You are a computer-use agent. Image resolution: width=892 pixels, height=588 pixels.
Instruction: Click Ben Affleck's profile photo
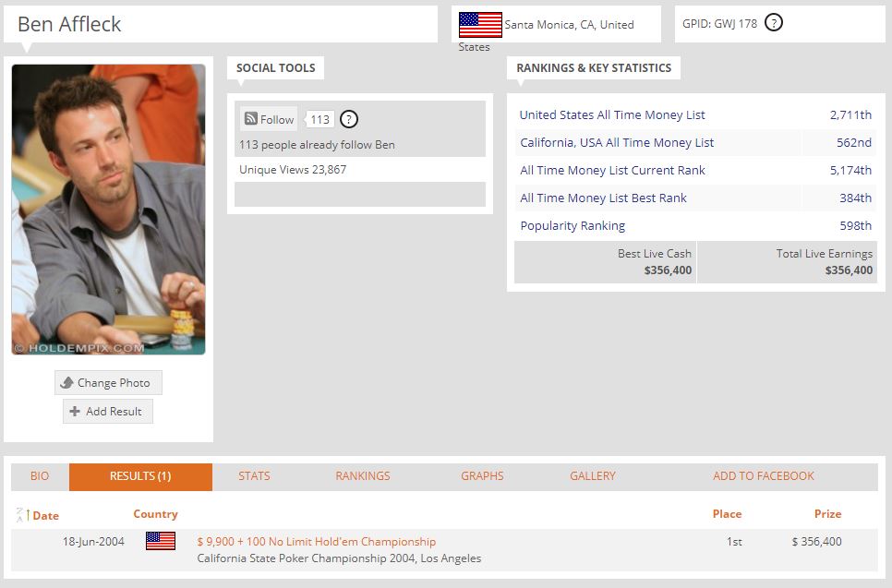coord(108,210)
